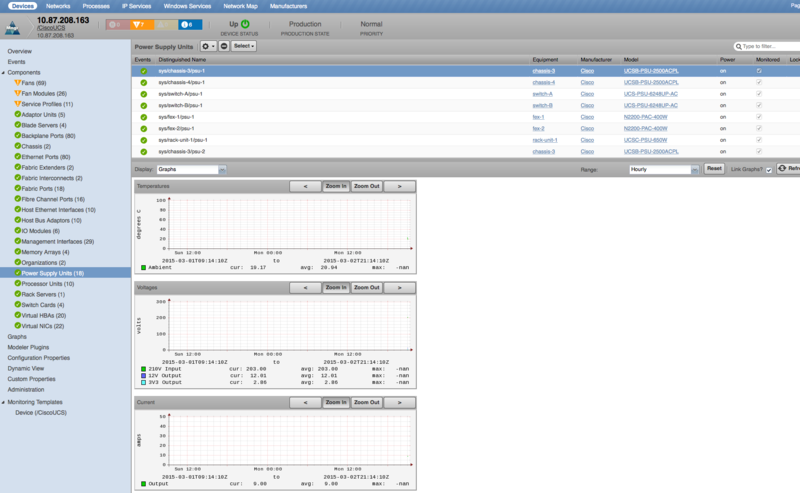Image resolution: width=800 pixels, height=493 pixels.
Task: Open the rack-unit-1 equipment link
Action: coord(545,140)
